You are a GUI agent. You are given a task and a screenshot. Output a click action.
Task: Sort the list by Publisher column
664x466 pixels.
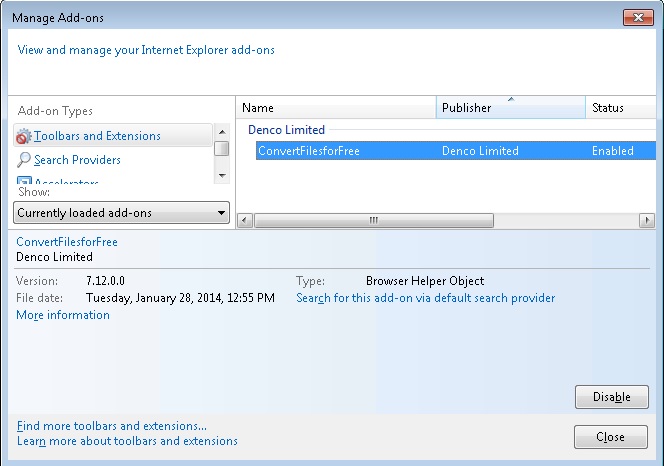pos(510,108)
